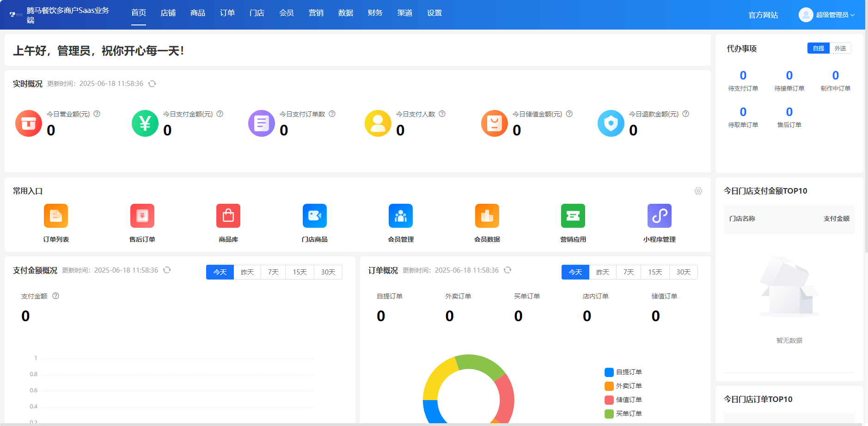Select 昨天 in 支付金额概况
868x426 pixels.
tap(247, 272)
